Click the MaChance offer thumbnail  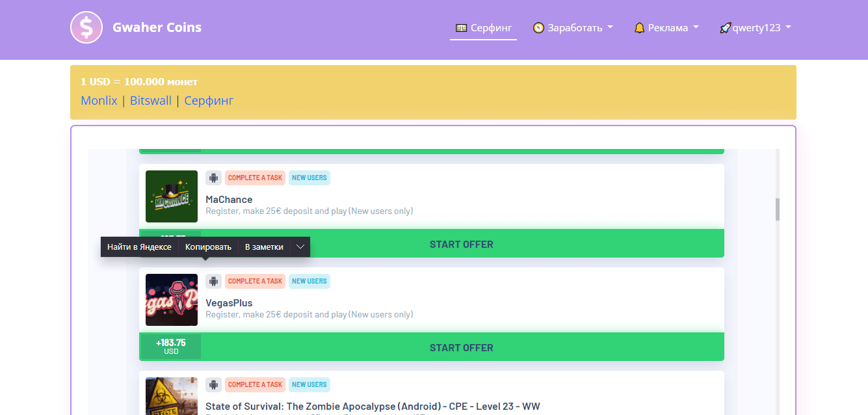(172, 196)
